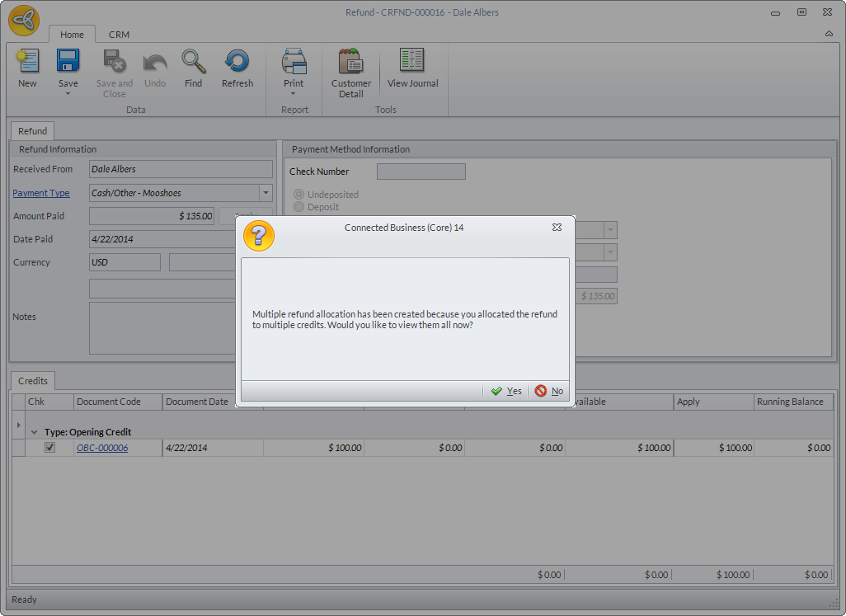846x616 pixels.
Task: Switch to the CRM ribbon tab
Action: point(119,35)
